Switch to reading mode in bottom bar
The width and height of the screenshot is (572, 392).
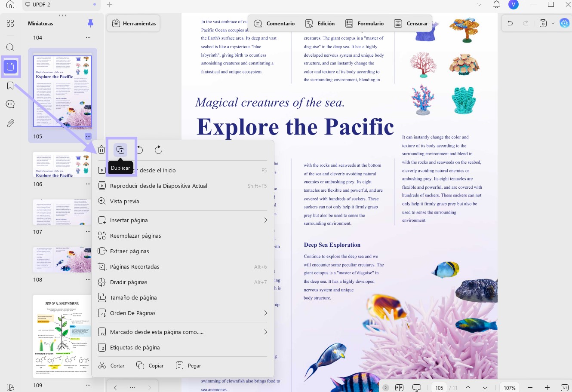(399, 388)
